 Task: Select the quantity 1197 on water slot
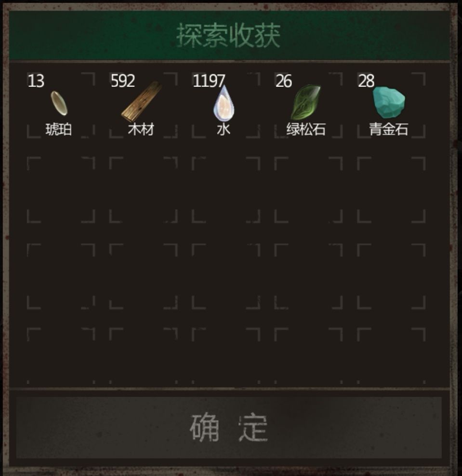tap(209, 81)
